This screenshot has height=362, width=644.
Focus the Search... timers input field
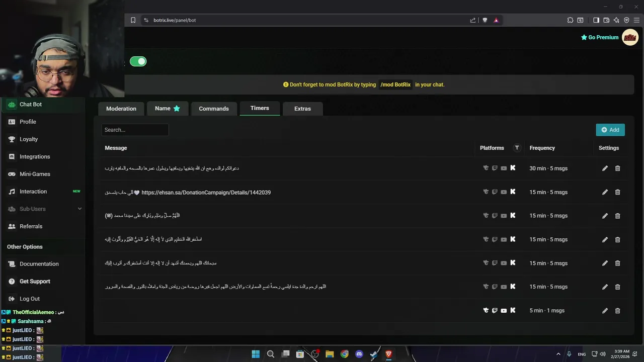pyautogui.click(x=135, y=130)
